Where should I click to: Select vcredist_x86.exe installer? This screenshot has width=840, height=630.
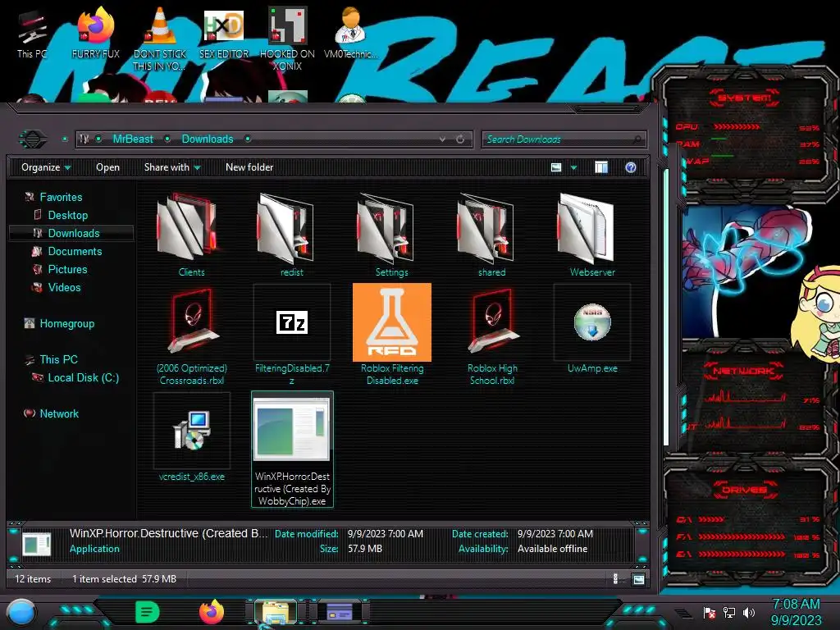click(x=191, y=436)
